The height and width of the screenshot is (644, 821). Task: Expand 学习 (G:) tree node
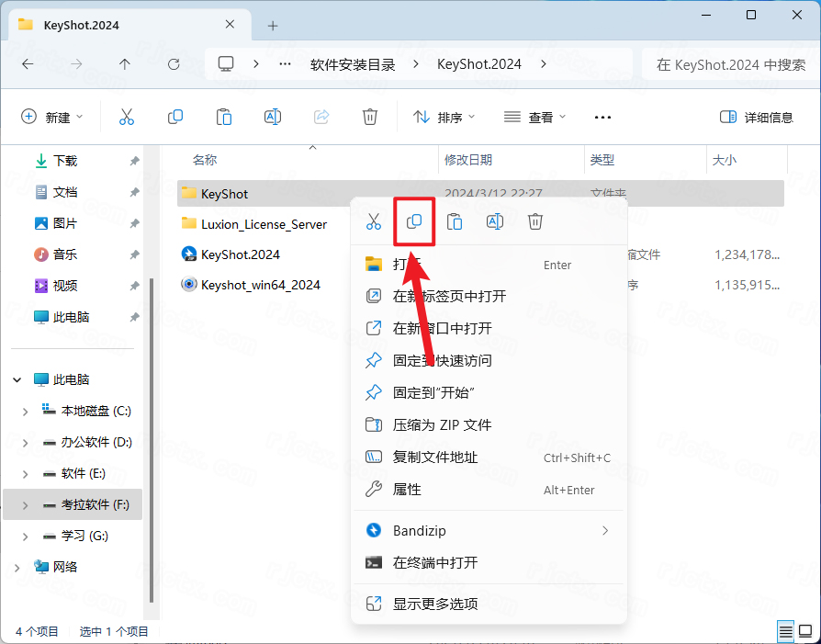click(x=25, y=537)
